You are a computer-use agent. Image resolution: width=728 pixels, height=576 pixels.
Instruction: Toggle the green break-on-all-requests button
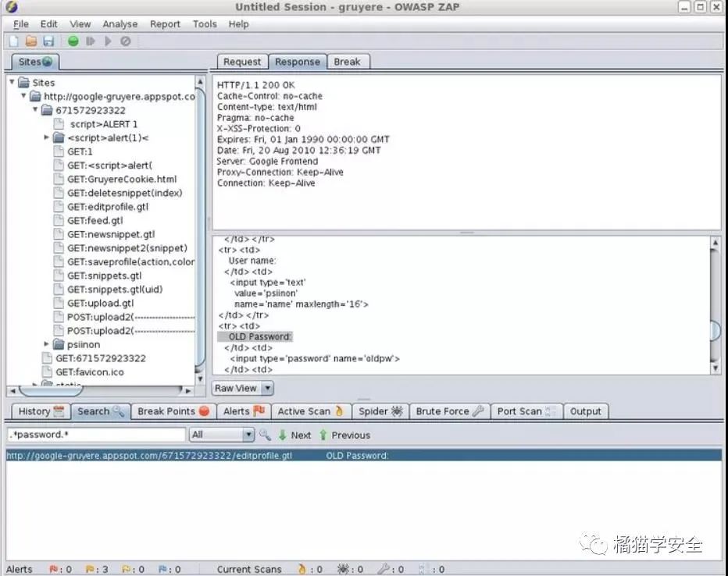[x=73, y=41]
